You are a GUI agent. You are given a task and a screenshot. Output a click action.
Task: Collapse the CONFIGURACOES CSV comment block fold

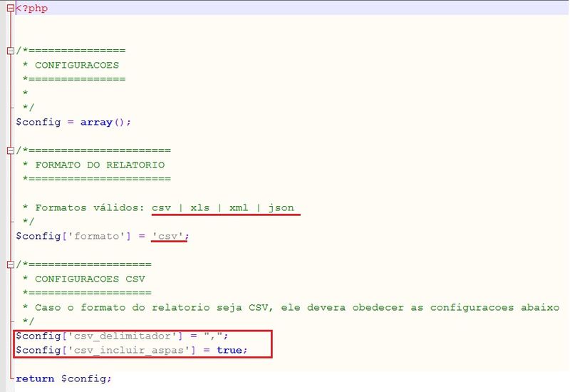click(10, 264)
